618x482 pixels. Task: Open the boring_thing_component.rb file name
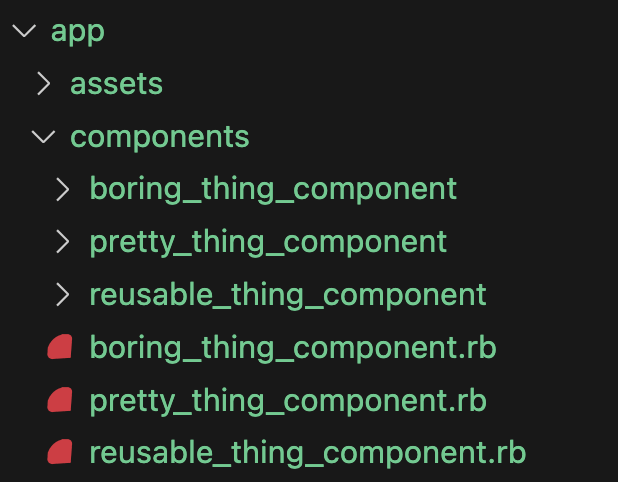point(293,348)
